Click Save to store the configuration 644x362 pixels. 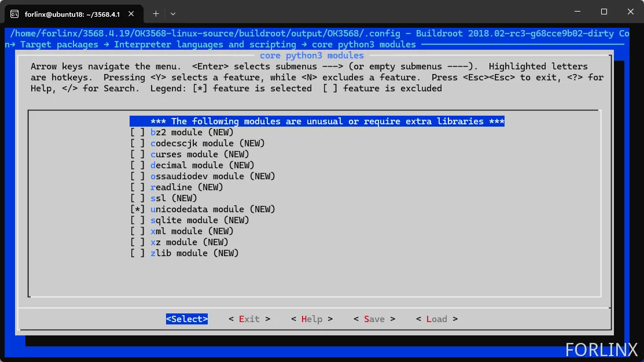(374, 319)
